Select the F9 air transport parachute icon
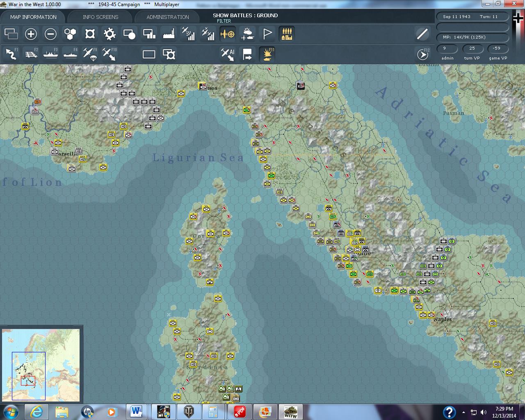The image size is (525, 420). [x=90, y=54]
